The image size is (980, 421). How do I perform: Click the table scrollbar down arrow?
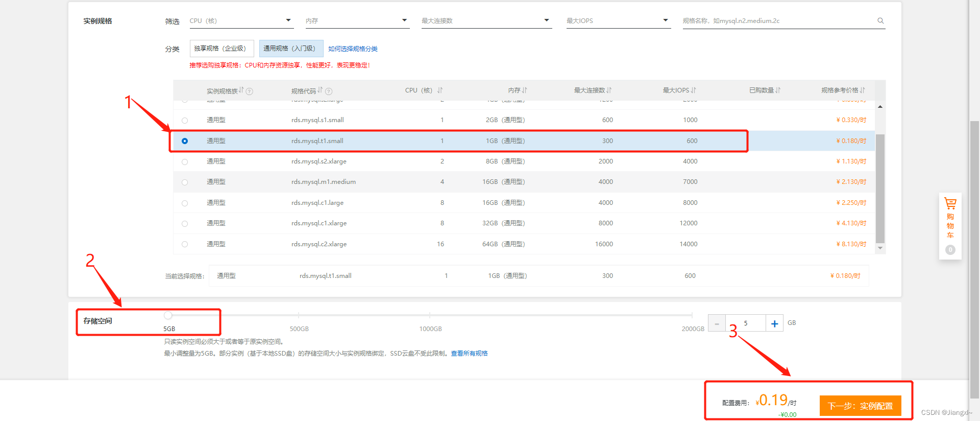(880, 248)
